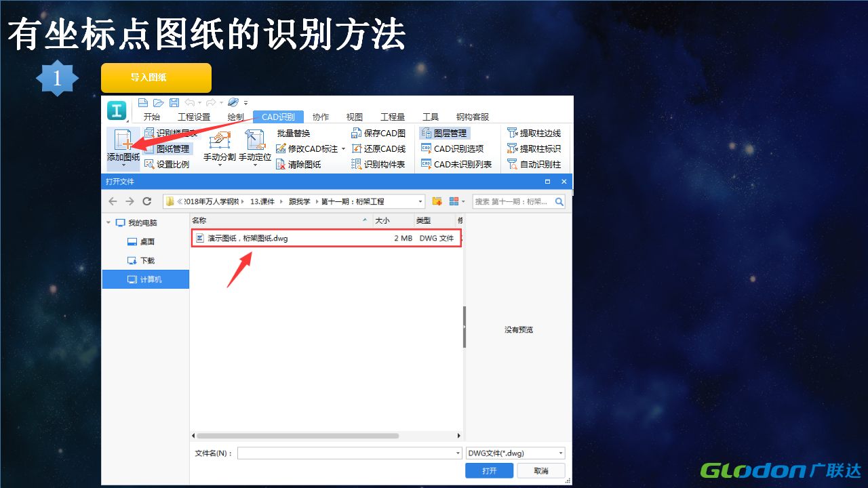Open the 识别构件表 component table tool

[x=378, y=164]
